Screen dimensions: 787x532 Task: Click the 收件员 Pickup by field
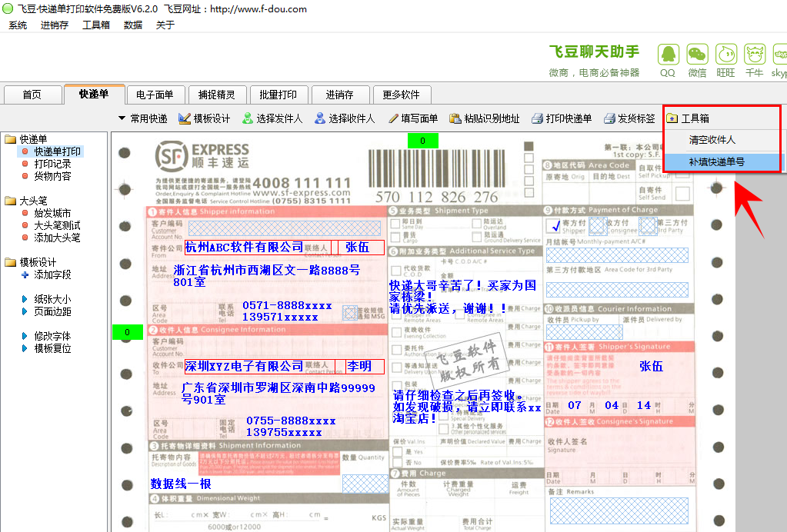click(584, 332)
